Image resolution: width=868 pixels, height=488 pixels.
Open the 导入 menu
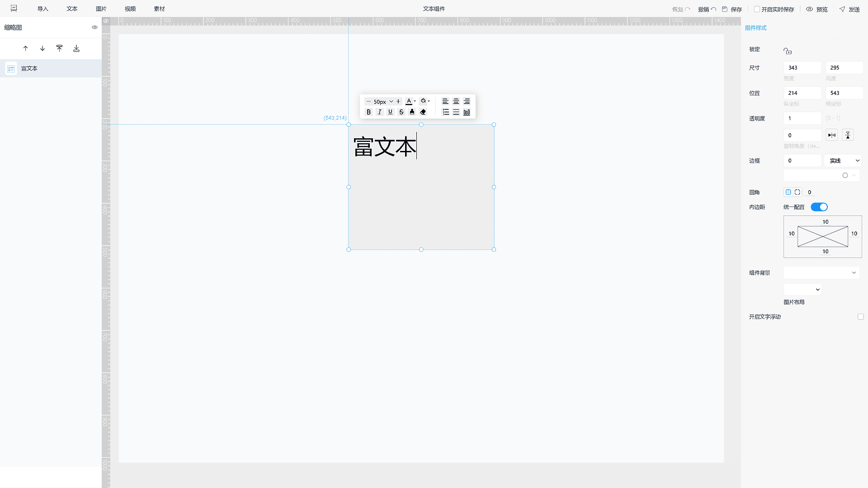point(42,9)
